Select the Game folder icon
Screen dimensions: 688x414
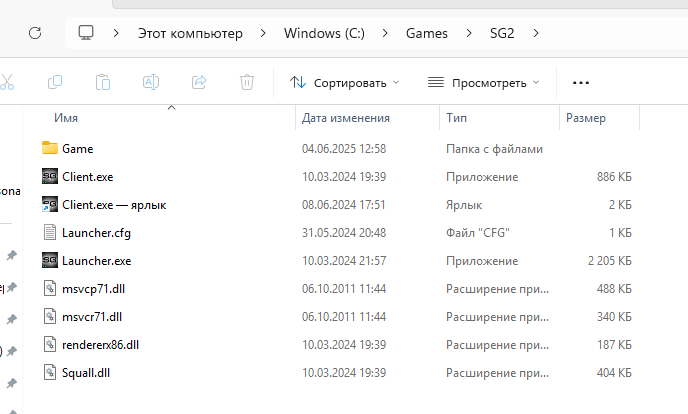pyautogui.click(x=51, y=148)
